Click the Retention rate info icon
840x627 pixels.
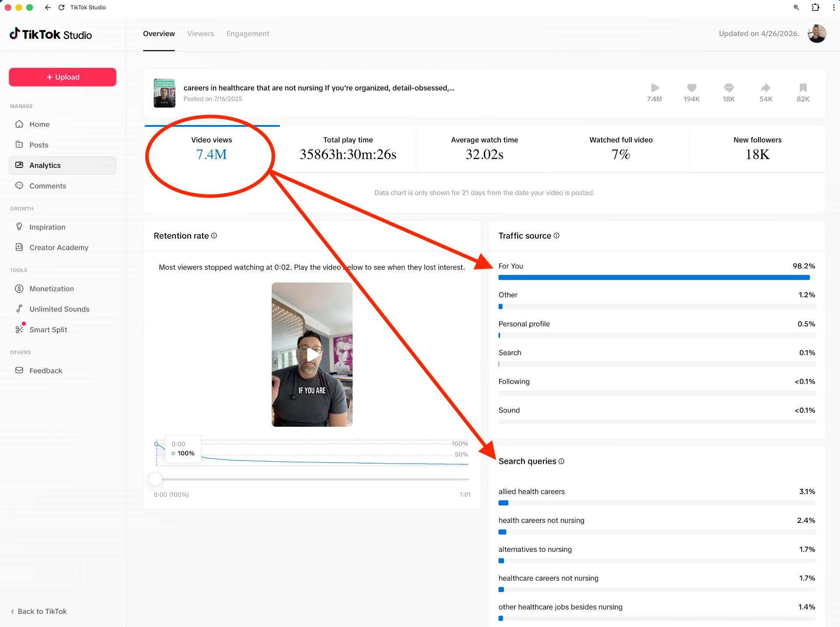pyautogui.click(x=214, y=236)
